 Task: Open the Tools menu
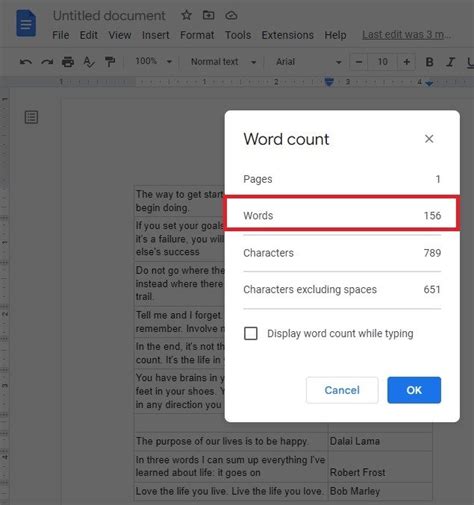[238, 35]
